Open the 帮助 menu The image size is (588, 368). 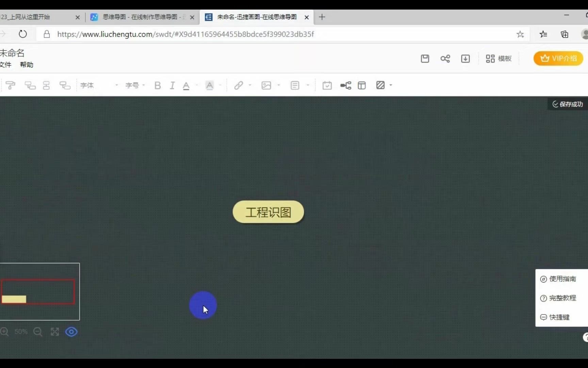pos(27,65)
